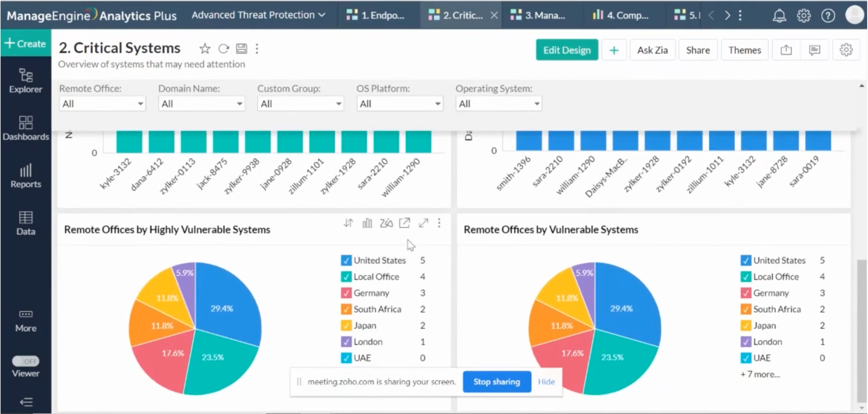Refresh the Critical Systems dashboard

tap(224, 49)
